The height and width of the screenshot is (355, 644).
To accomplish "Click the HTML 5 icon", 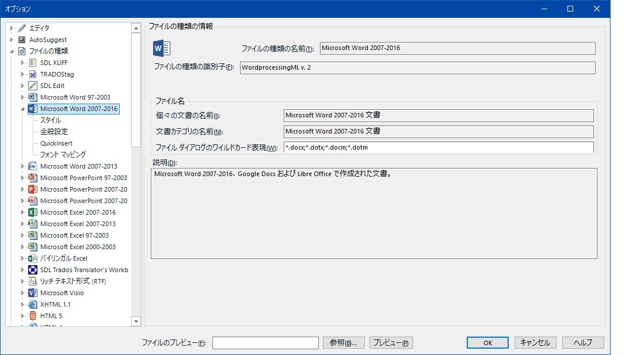I will point(33,315).
